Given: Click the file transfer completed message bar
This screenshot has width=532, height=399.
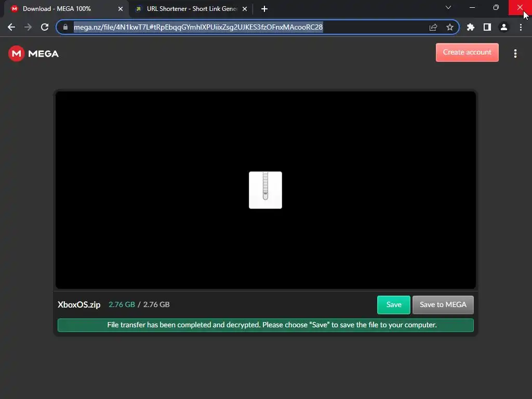Looking at the screenshot, I should (x=265, y=325).
